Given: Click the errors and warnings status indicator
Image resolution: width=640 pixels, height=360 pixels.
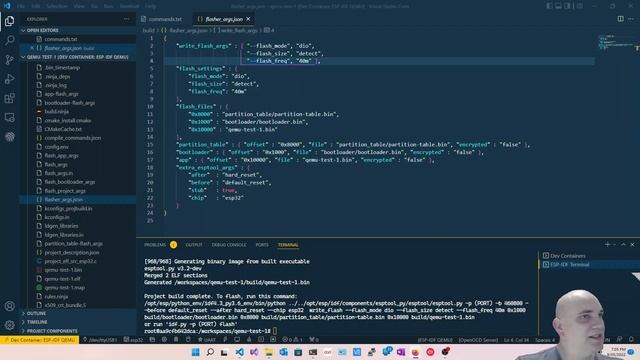Looking at the screenshot, I should (x=292, y=340).
